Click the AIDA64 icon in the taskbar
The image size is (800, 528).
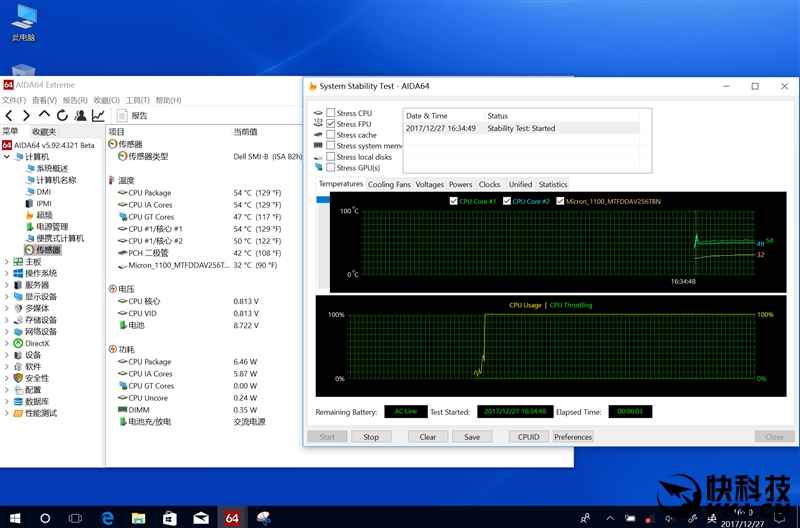(x=232, y=517)
